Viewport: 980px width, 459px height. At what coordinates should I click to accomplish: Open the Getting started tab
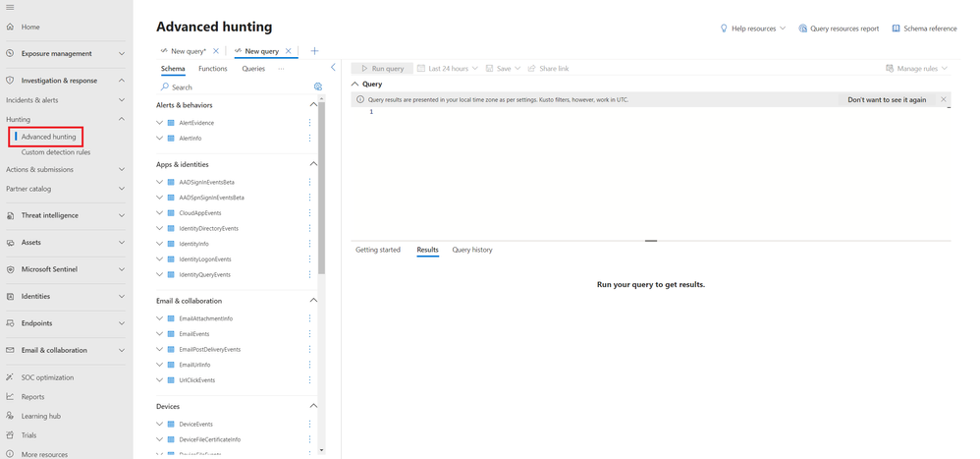point(377,250)
